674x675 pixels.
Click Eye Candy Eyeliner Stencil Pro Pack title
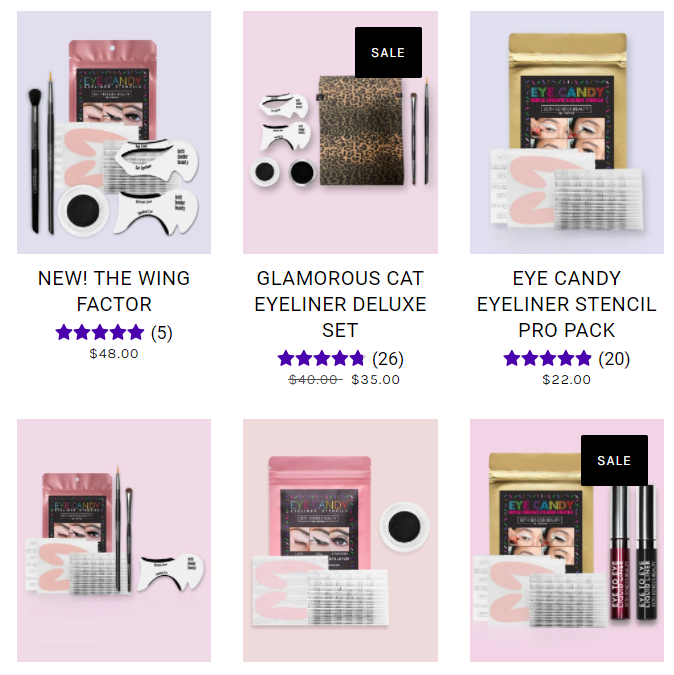pos(567,304)
